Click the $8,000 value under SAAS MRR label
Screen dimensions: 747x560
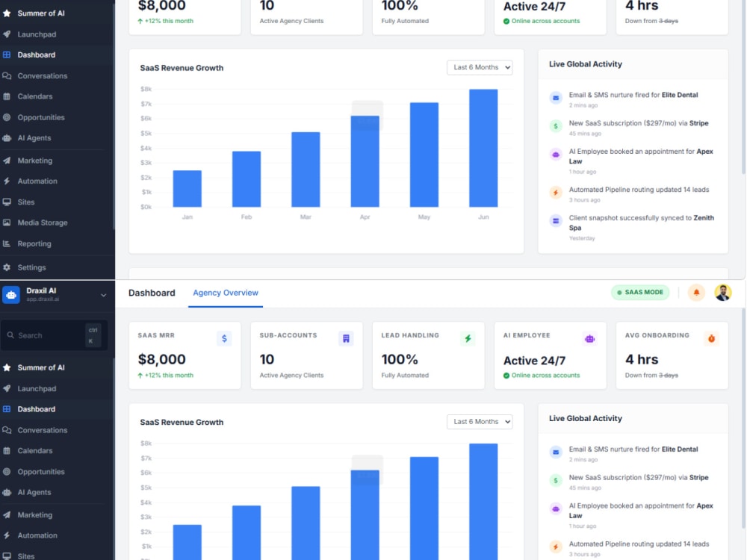tap(161, 360)
